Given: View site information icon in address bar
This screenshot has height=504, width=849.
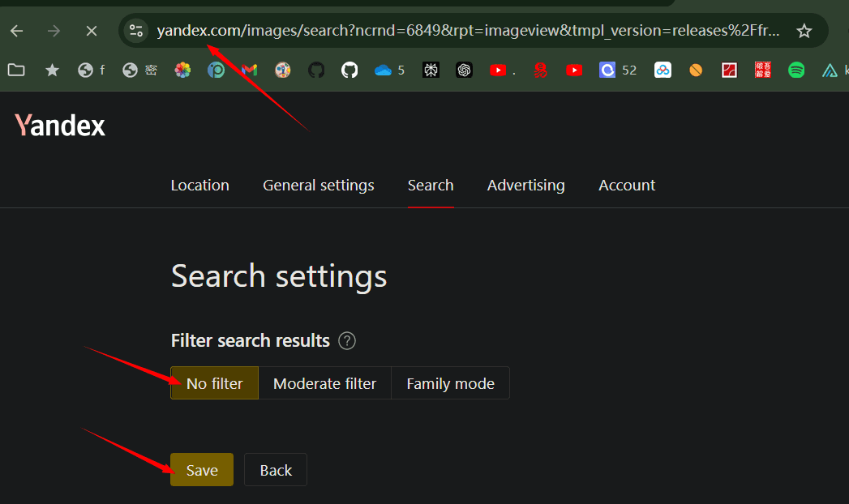Looking at the screenshot, I should click(x=136, y=31).
